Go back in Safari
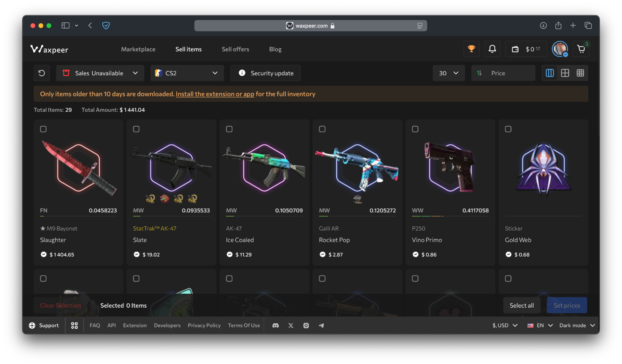Viewport: 622px width, 364px height. (90, 26)
